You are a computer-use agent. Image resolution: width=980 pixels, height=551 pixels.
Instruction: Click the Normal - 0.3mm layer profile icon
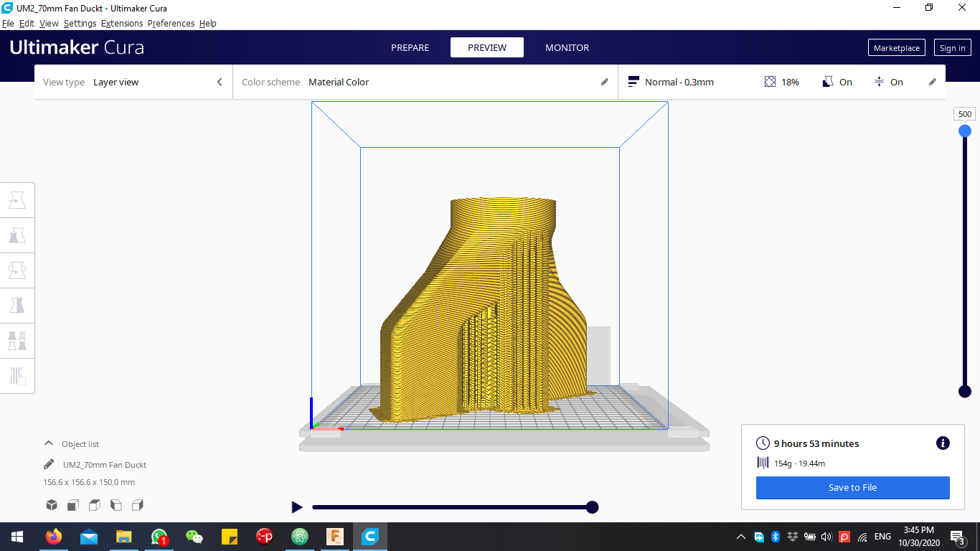pos(633,82)
